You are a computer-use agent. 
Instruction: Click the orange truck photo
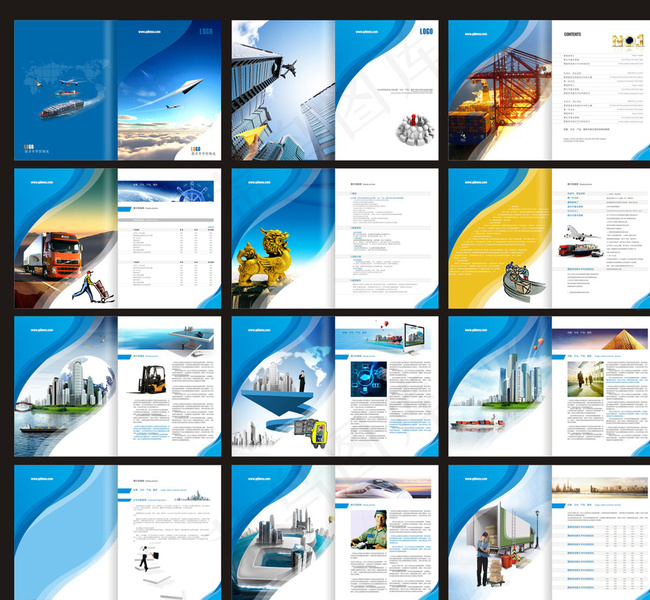(53, 255)
